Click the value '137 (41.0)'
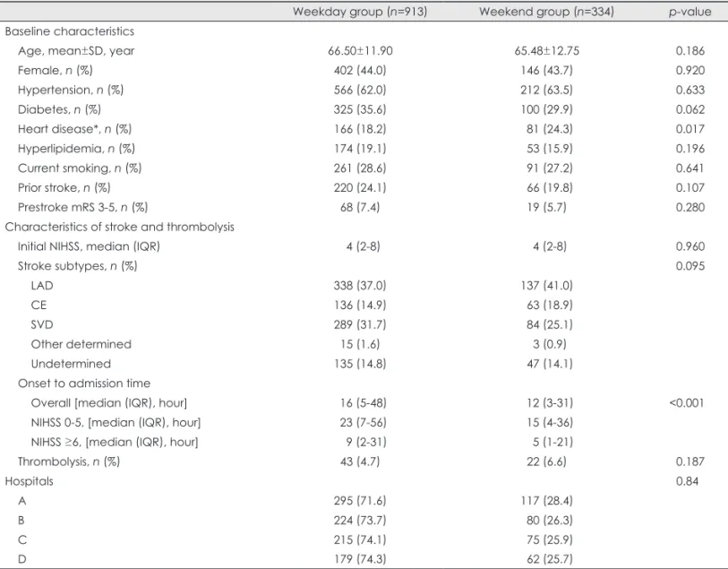Image resolution: width=728 pixels, height=569 pixels. pyautogui.click(x=546, y=285)
